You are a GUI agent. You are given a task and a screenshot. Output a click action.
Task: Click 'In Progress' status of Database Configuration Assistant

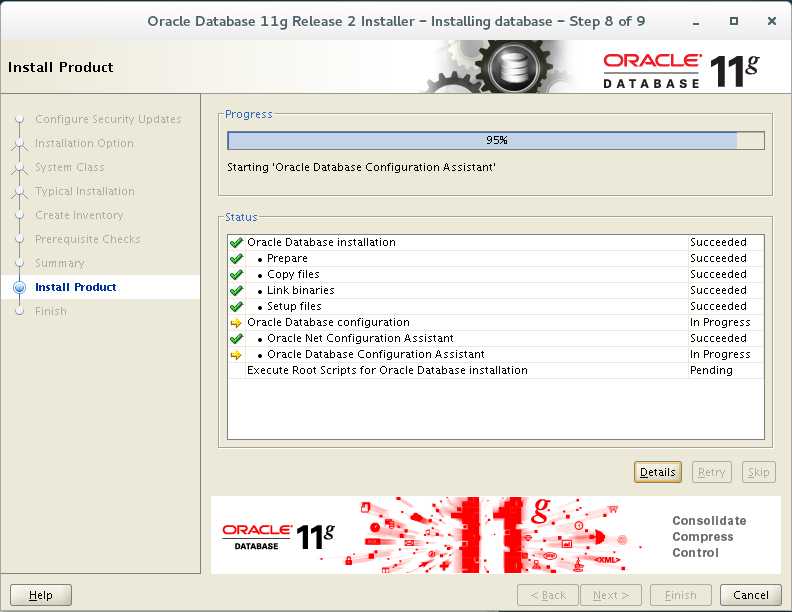click(720, 354)
